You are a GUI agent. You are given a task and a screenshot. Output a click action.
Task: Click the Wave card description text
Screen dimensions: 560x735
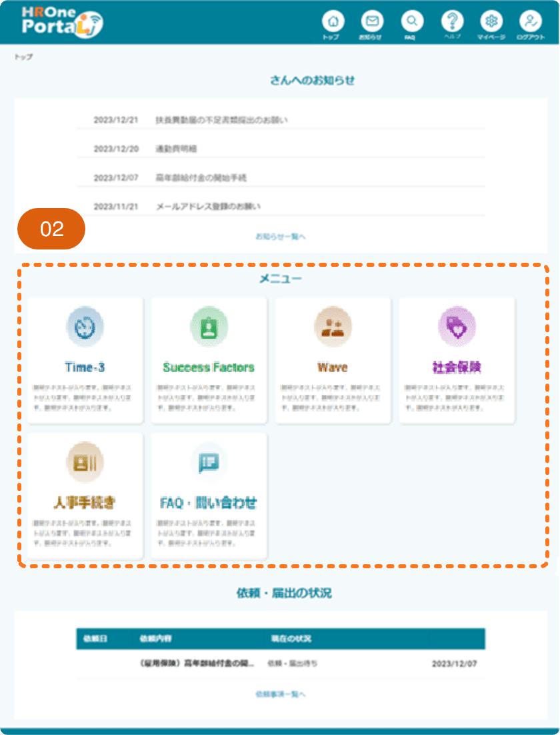pyautogui.click(x=331, y=398)
